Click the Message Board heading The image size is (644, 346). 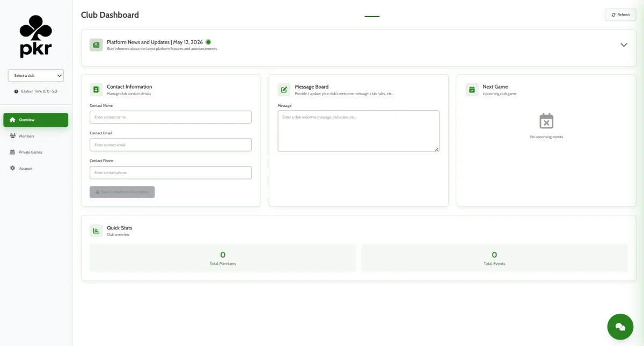point(312,86)
